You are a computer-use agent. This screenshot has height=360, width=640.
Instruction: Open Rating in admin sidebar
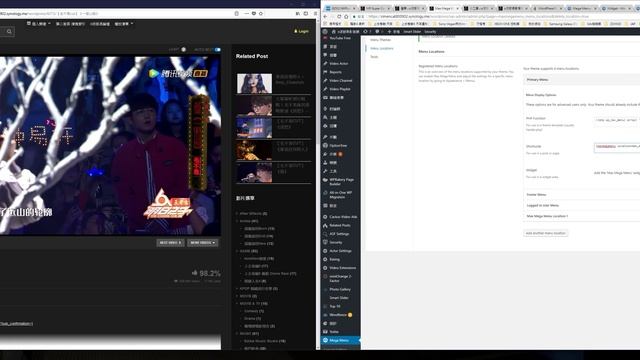coord(334,260)
